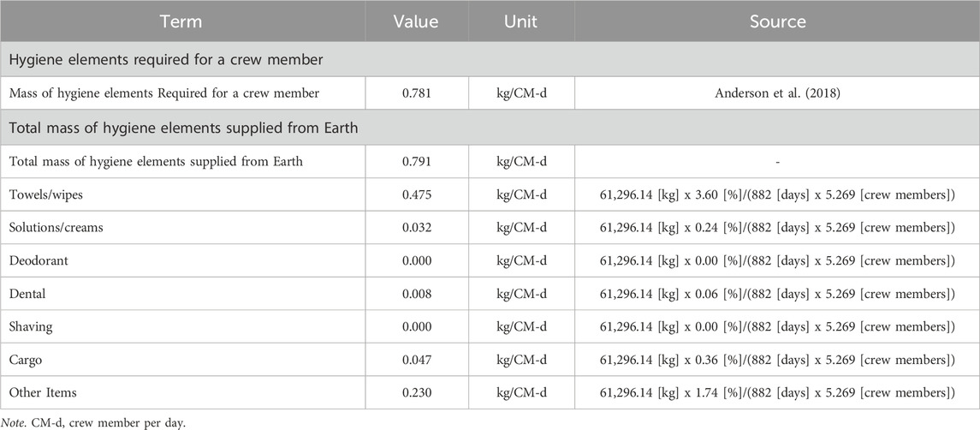The height and width of the screenshot is (430, 980).
Task: Open the Anderson et al. (2018) reference
Action: point(777,94)
